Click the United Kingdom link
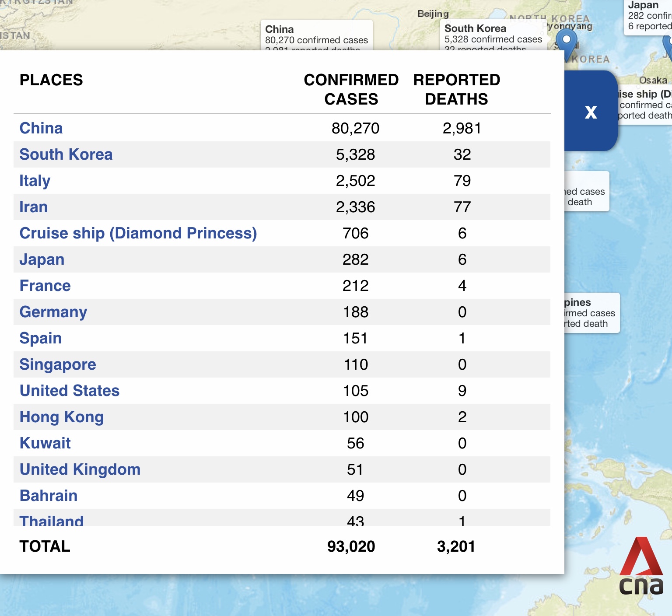This screenshot has width=672, height=616. coord(80,469)
